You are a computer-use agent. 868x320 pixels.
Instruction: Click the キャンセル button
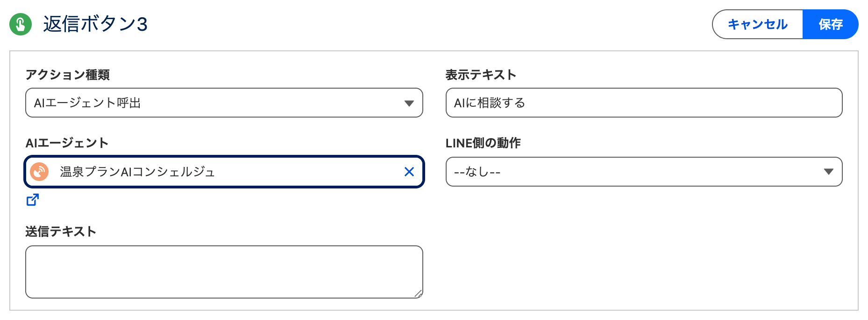tap(757, 24)
